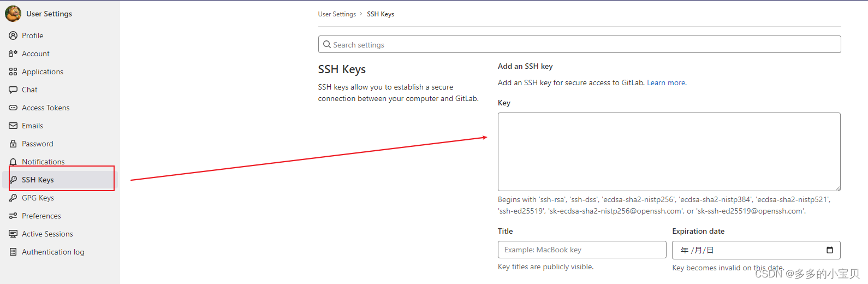This screenshot has width=868, height=284.
Task: Focus the Search settings field
Action: pyautogui.click(x=579, y=45)
